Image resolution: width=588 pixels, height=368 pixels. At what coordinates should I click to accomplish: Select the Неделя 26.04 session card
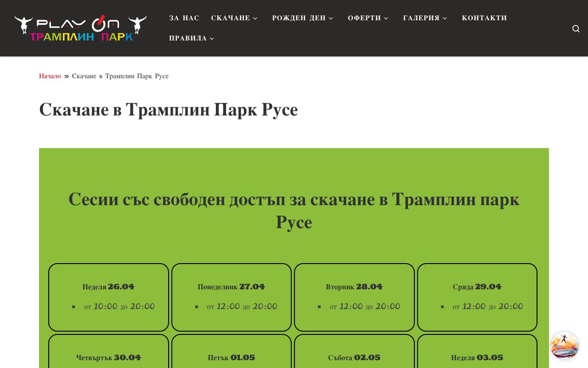[x=109, y=297]
